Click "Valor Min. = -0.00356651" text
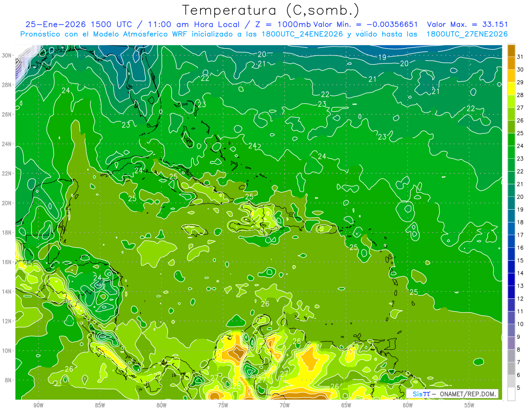Screen dimensions: 532x411 tap(365, 24)
